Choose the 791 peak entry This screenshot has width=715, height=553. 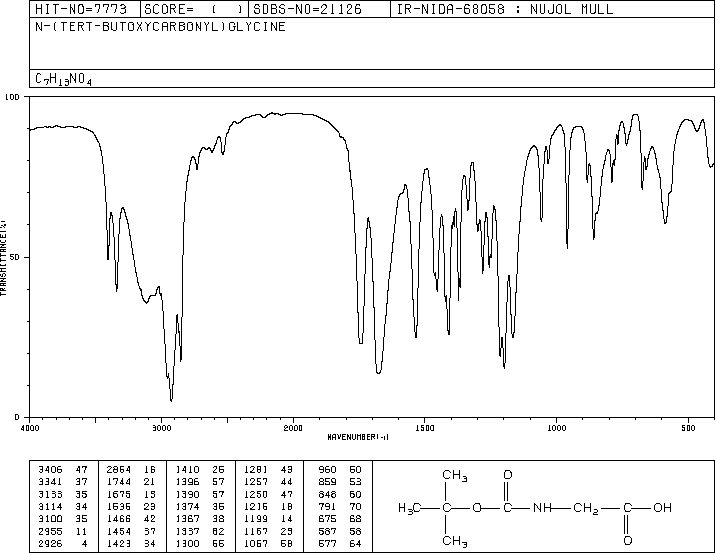pyautogui.click(x=327, y=506)
